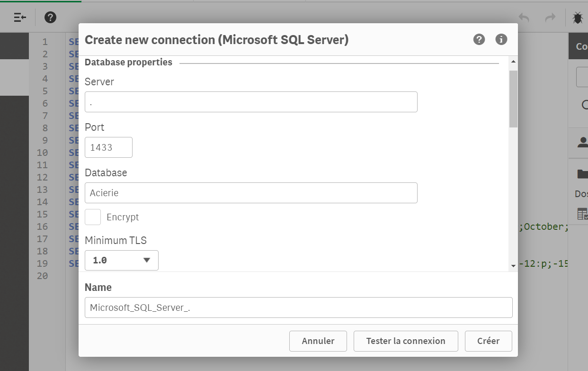Image resolution: width=588 pixels, height=371 pixels.
Task: Click into the Server field
Action: pos(251,101)
